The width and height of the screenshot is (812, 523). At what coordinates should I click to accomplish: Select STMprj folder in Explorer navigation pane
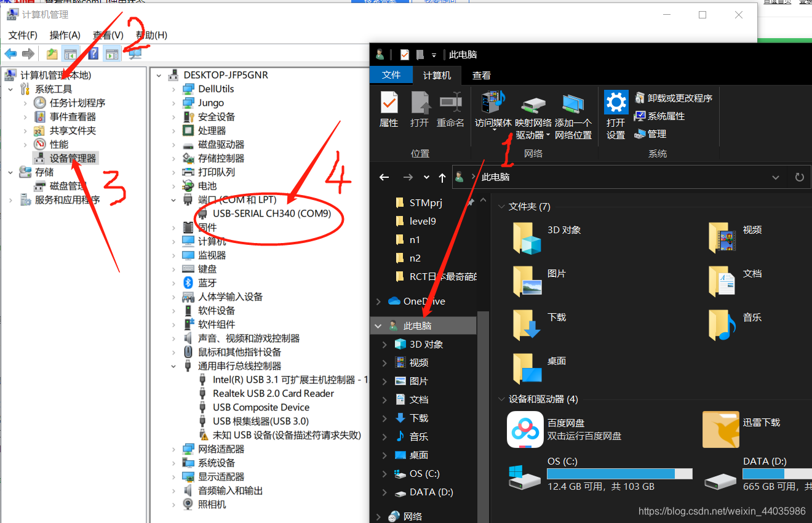pyautogui.click(x=426, y=202)
